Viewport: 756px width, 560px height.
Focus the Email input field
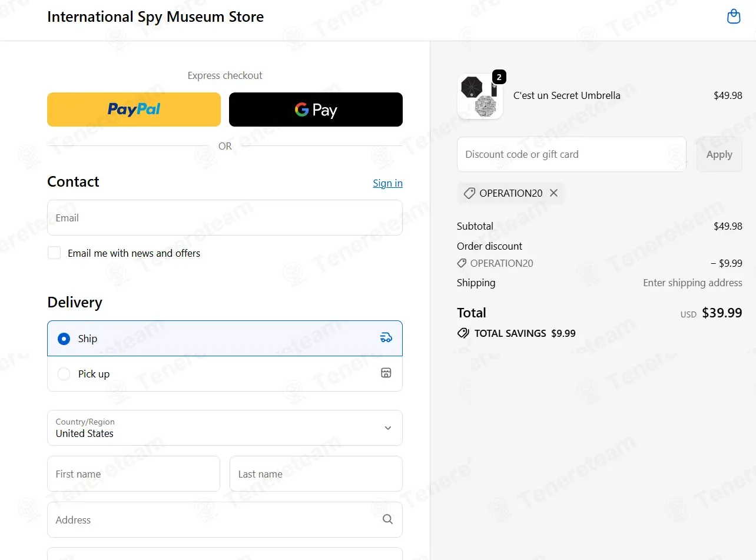[225, 218]
